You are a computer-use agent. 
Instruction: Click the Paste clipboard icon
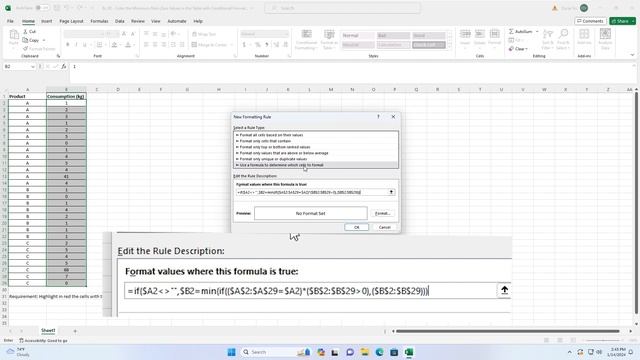[x=14, y=35]
